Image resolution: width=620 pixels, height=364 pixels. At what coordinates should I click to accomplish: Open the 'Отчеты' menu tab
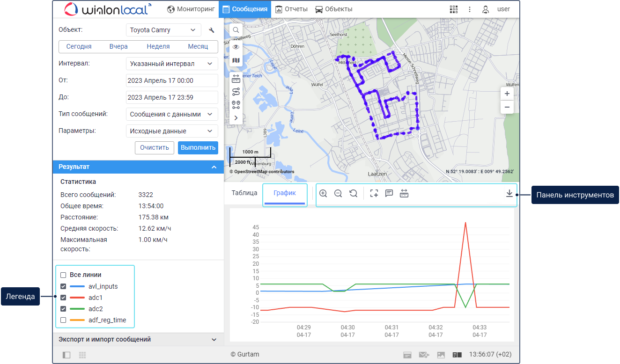292,9
